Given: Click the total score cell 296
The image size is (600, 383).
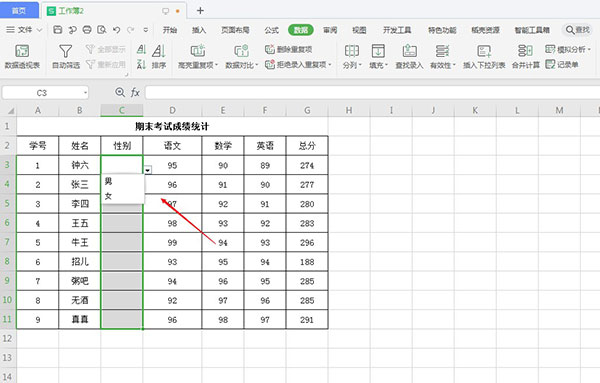Looking at the screenshot, I should pos(307,243).
